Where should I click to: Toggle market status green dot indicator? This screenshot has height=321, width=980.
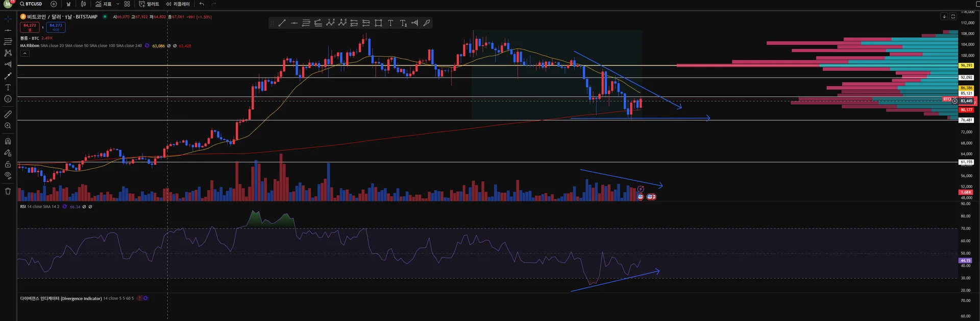105,17
